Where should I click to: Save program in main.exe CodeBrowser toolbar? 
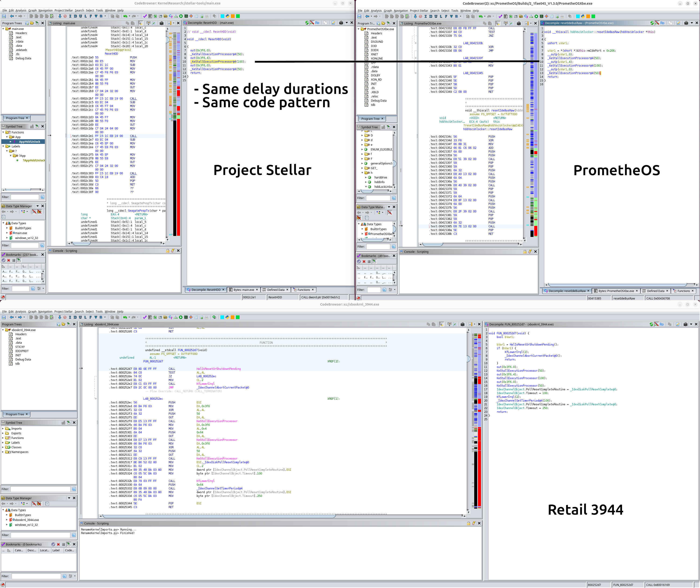pyautogui.click(x=4, y=16)
